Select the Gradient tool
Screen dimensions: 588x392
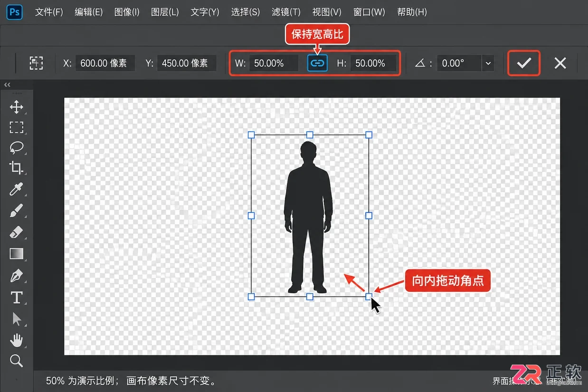coord(17,254)
